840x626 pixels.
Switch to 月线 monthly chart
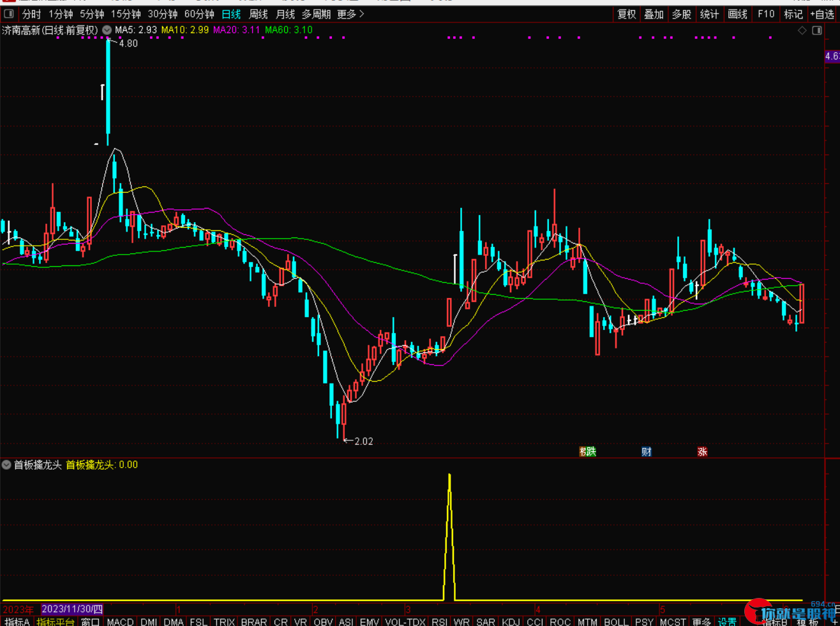(x=285, y=14)
